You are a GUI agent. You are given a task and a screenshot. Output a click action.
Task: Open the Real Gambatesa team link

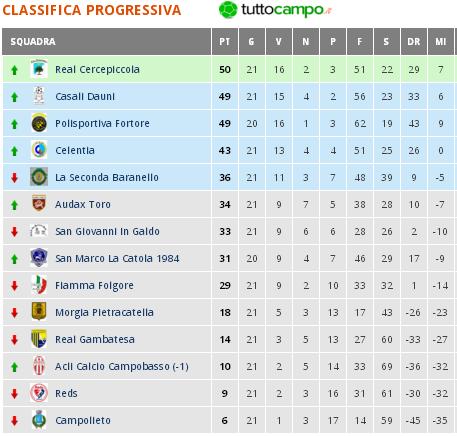tap(95, 339)
